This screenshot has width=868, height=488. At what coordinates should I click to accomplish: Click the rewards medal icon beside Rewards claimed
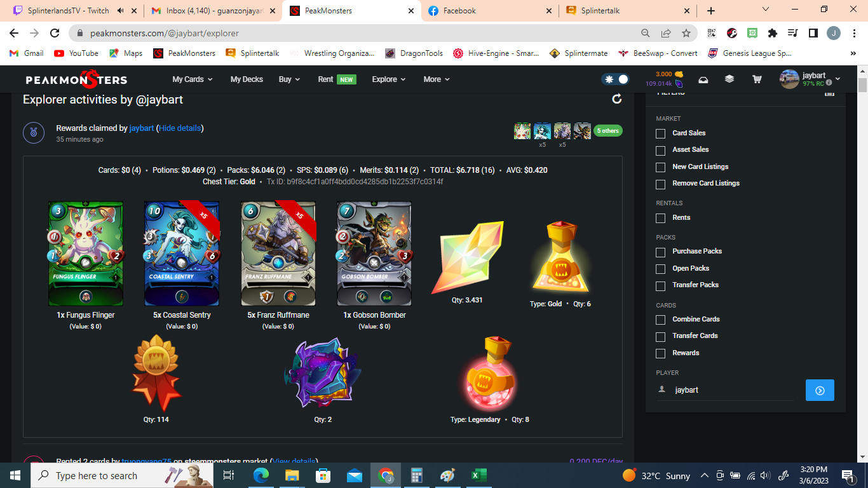coord(34,133)
